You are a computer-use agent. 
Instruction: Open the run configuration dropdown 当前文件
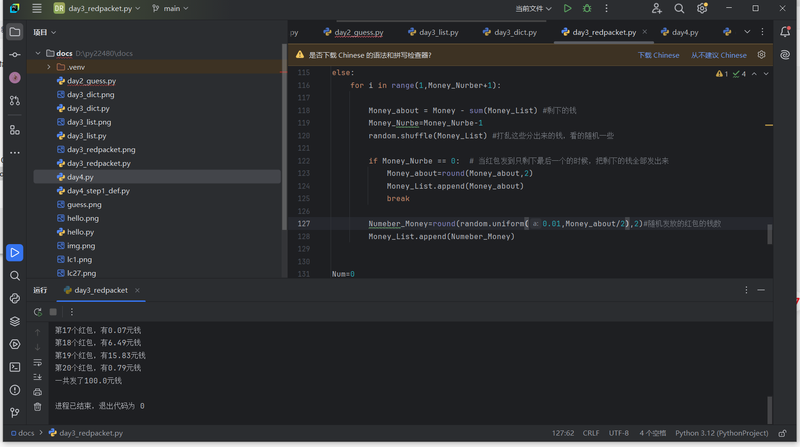(534, 8)
